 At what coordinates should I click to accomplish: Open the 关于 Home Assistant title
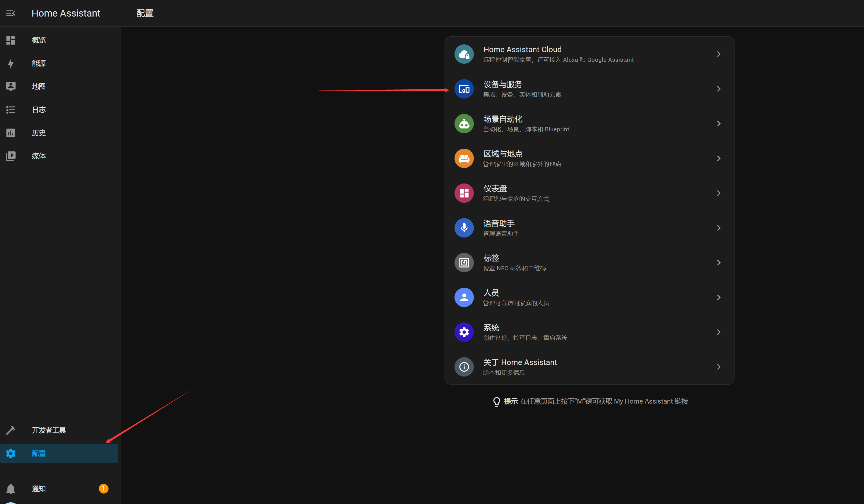pos(520,362)
